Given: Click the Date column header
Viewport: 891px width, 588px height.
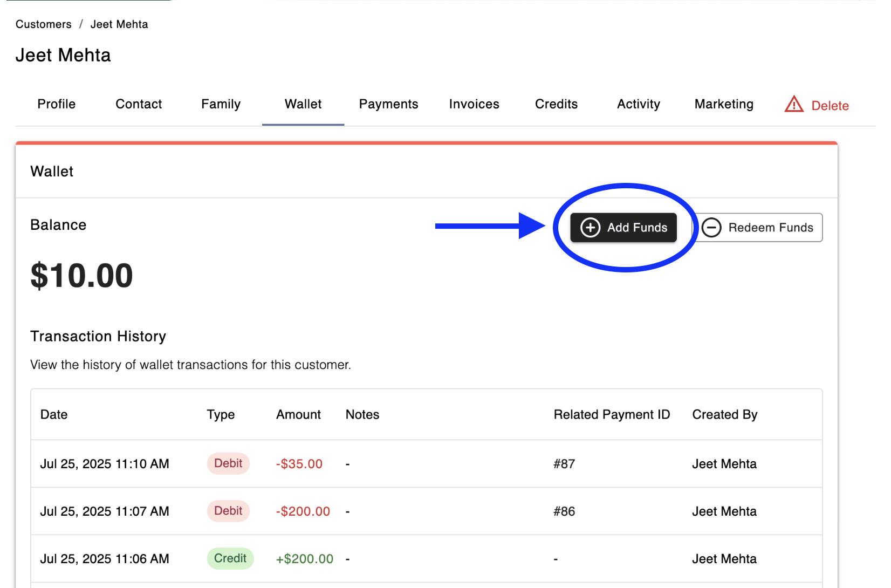Looking at the screenshot, I should (54, 414).
